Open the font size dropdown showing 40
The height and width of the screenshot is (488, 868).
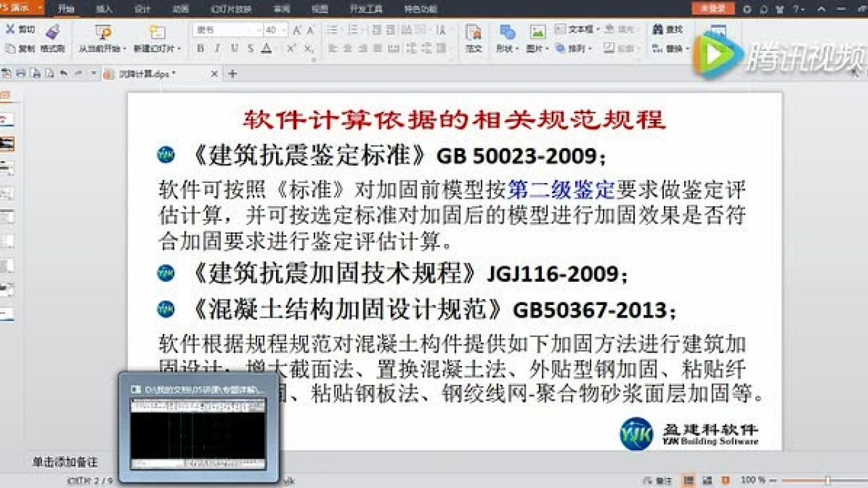(285, 30)
